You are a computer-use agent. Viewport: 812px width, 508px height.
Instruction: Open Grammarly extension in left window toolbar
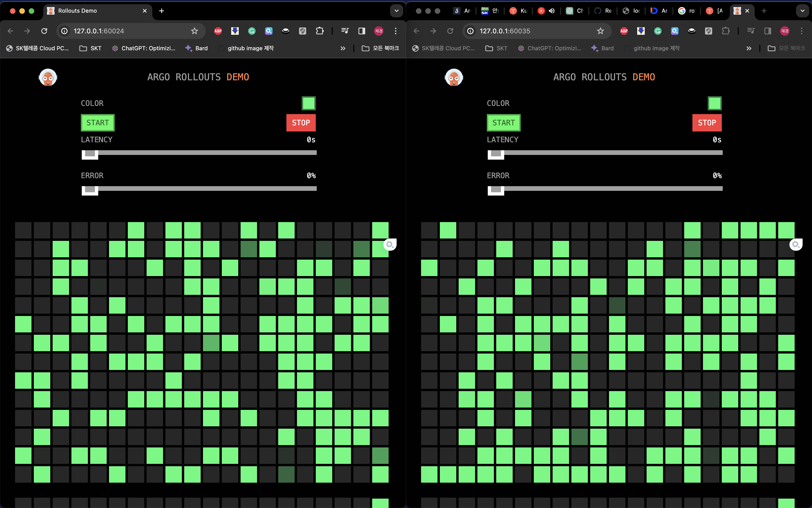point(252,31)
